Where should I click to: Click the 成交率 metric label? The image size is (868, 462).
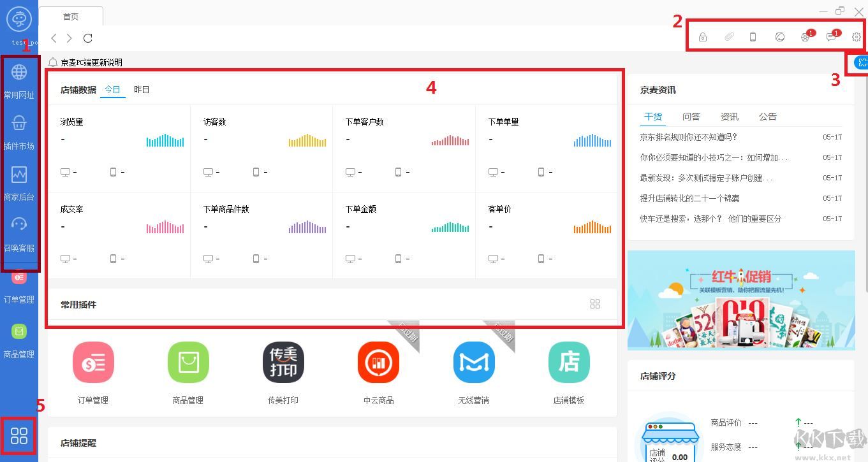coord(72,209)
